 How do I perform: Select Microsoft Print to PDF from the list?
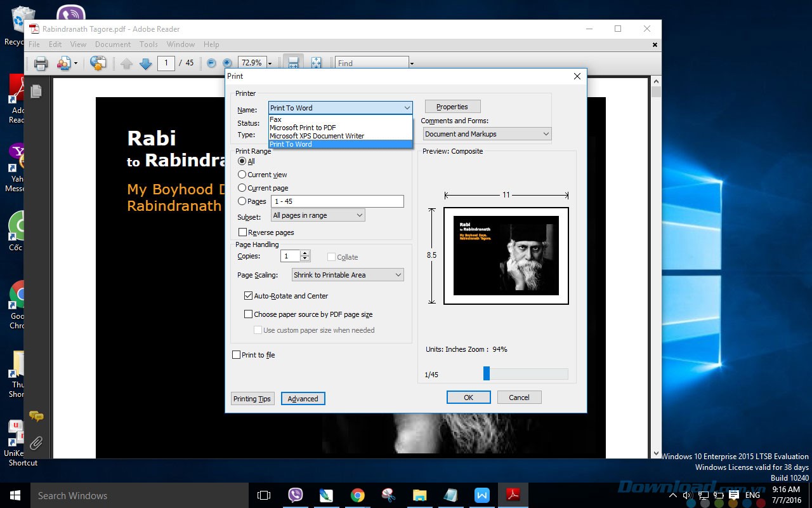tap(303, 128)
